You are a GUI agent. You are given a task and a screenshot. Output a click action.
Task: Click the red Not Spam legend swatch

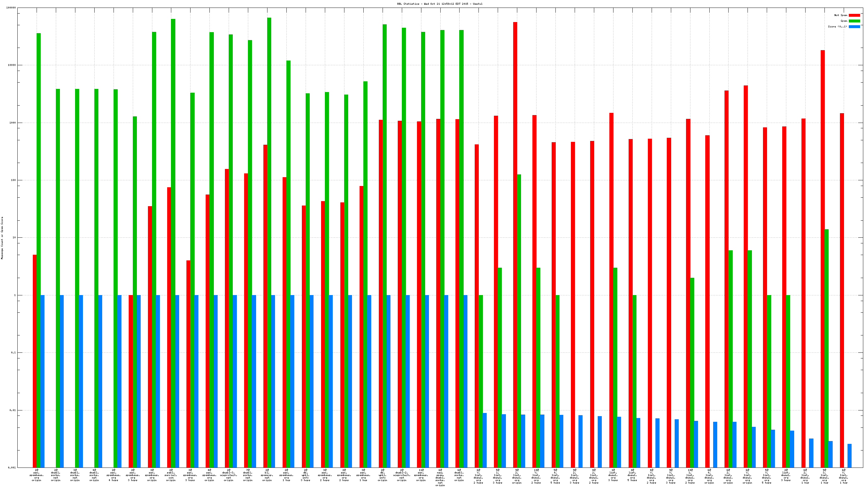click(854, 15)
